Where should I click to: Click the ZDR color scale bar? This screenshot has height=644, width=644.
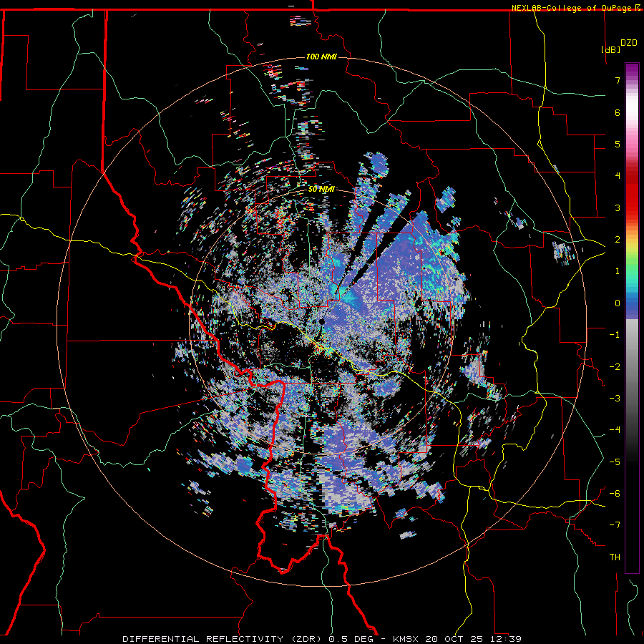click(x=632, y=318)
